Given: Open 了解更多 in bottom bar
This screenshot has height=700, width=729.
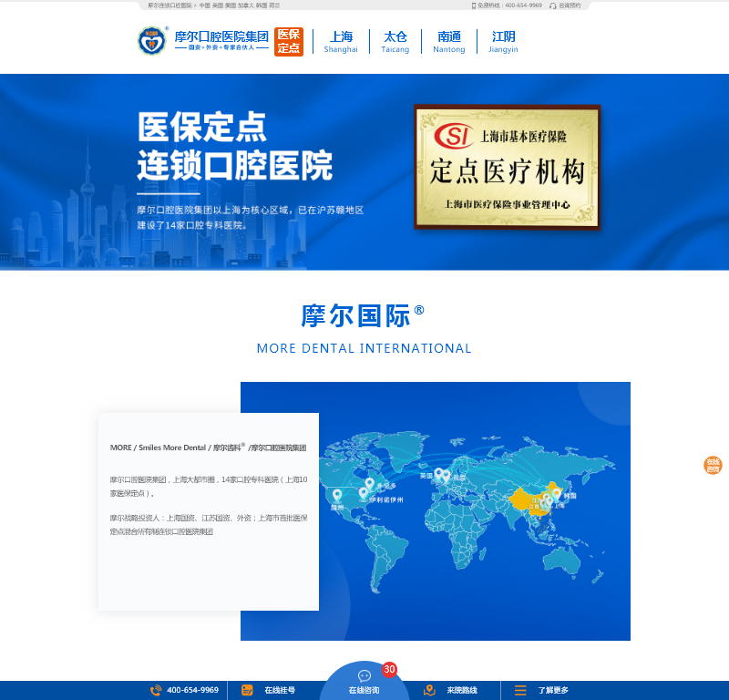Looking at the screenshot, I should click(553, 690).
